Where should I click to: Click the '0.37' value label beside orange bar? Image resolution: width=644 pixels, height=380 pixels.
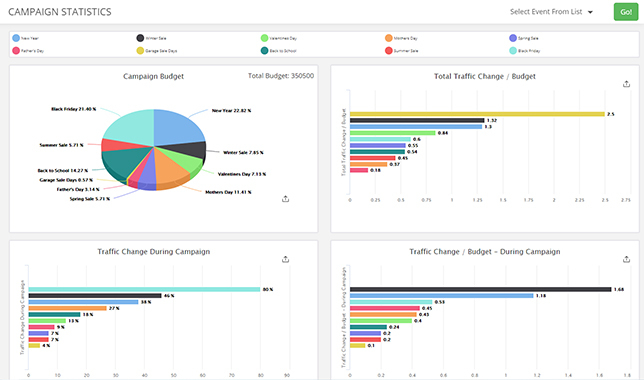click(x=395, y=164)
